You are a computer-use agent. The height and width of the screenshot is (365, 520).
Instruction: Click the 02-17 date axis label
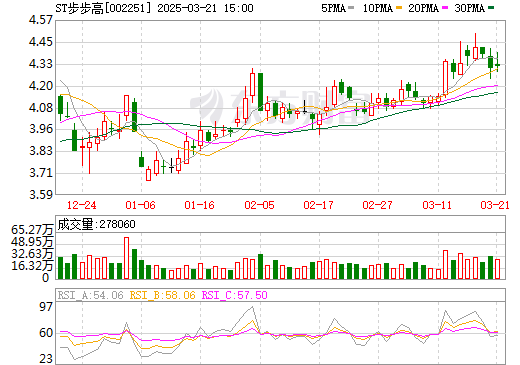318,205
